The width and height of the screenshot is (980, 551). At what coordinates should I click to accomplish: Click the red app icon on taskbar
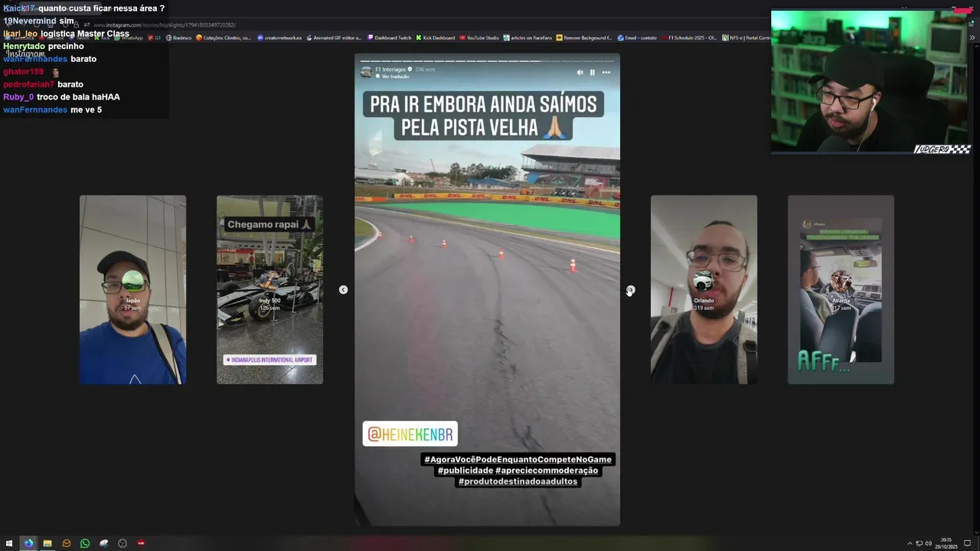pos(141,543)
